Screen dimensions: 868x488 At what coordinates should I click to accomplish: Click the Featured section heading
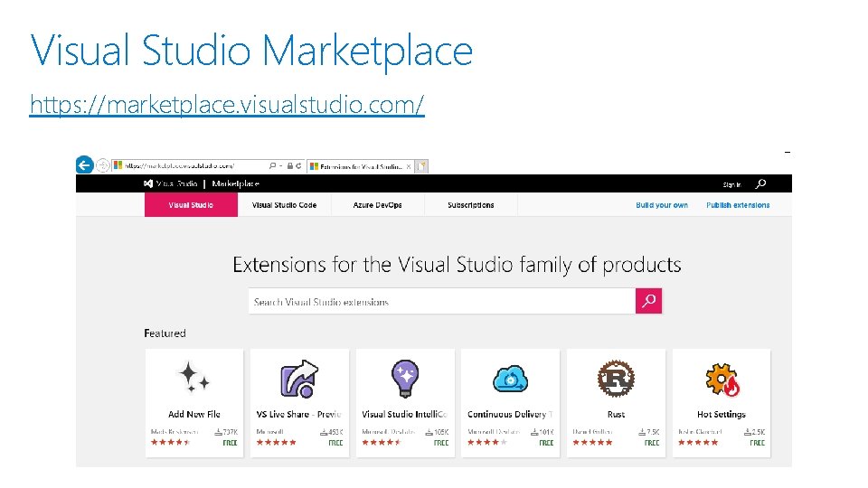click(165, 333)
